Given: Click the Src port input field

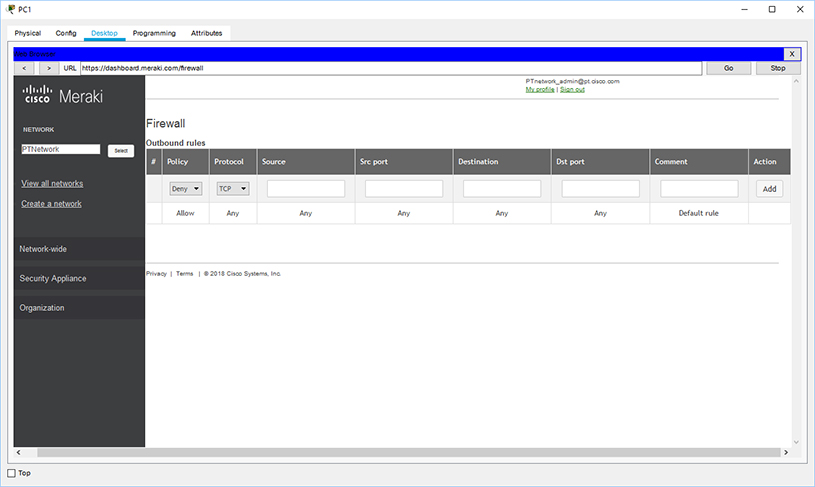Looking at the screenshot, I should point(404,189).
